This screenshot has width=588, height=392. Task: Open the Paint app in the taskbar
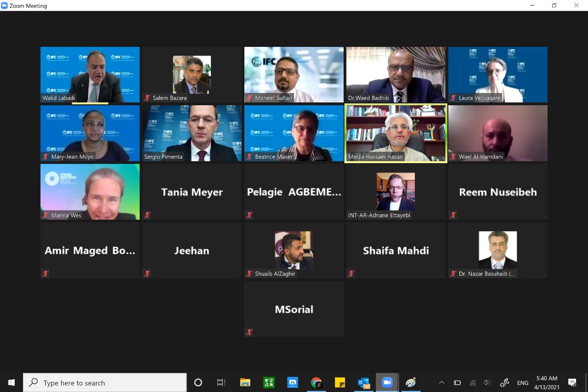411,382
